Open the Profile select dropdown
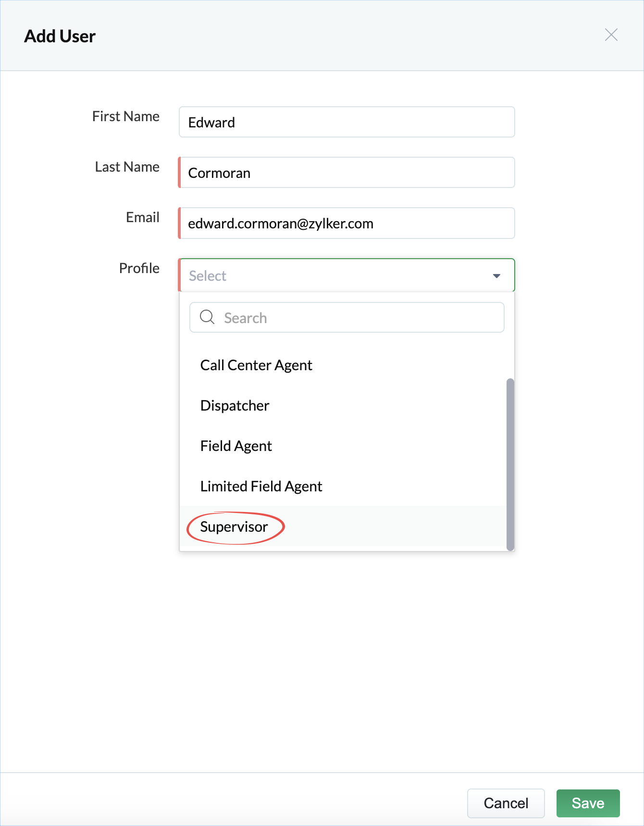This screenshot has width=644, height=826. pyautogui.click(x=347, y=275)
